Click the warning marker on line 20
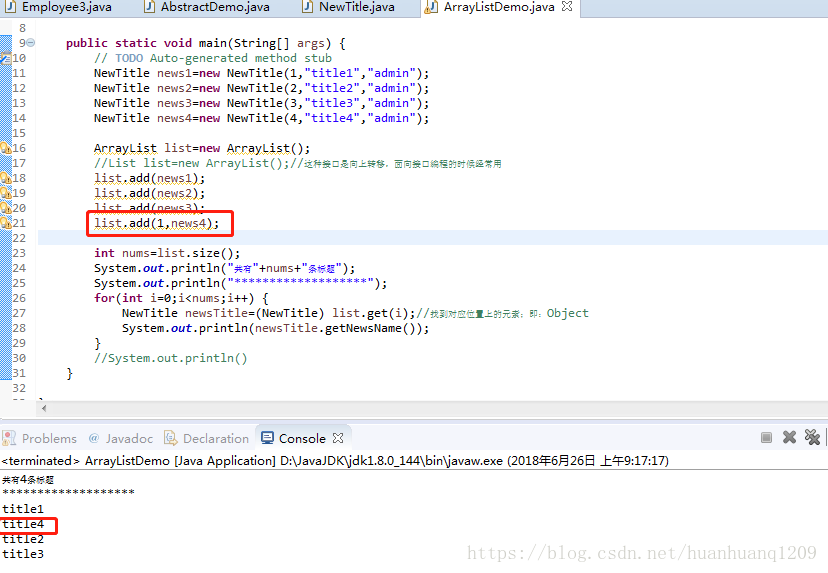 click(5, 208)
